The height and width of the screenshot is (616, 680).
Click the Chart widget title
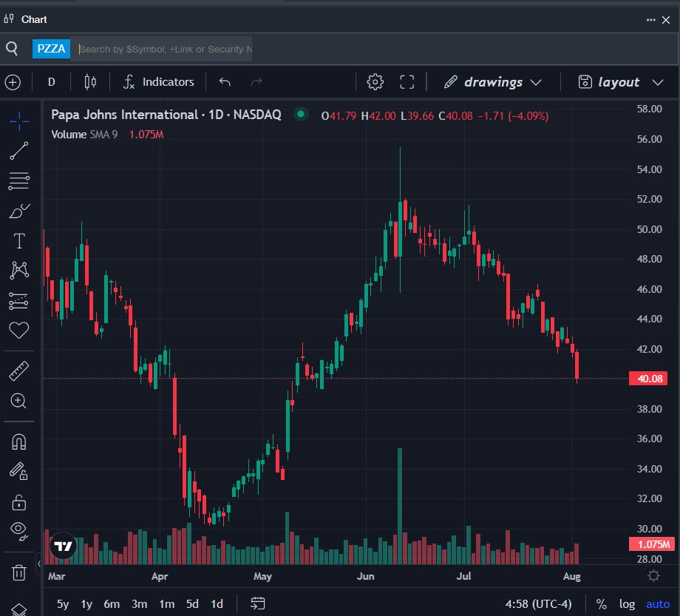[x=34, y=19]
